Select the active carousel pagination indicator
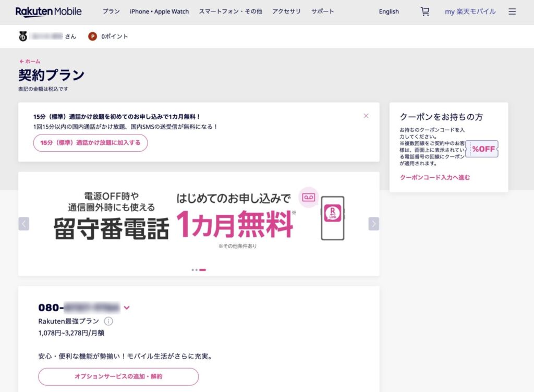The width and height of the screenshot is (534, 392). coord(203,270)
